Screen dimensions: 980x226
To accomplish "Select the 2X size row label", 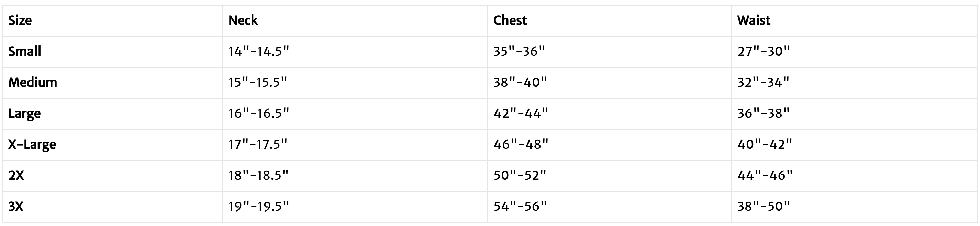I will pyautogui.click(x=16, y=175).
